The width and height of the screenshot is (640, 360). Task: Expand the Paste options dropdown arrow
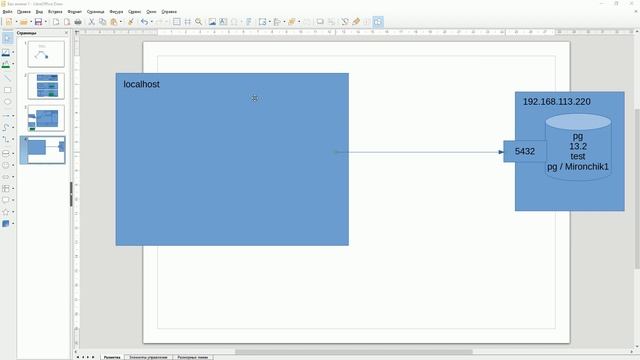(121, 22)
